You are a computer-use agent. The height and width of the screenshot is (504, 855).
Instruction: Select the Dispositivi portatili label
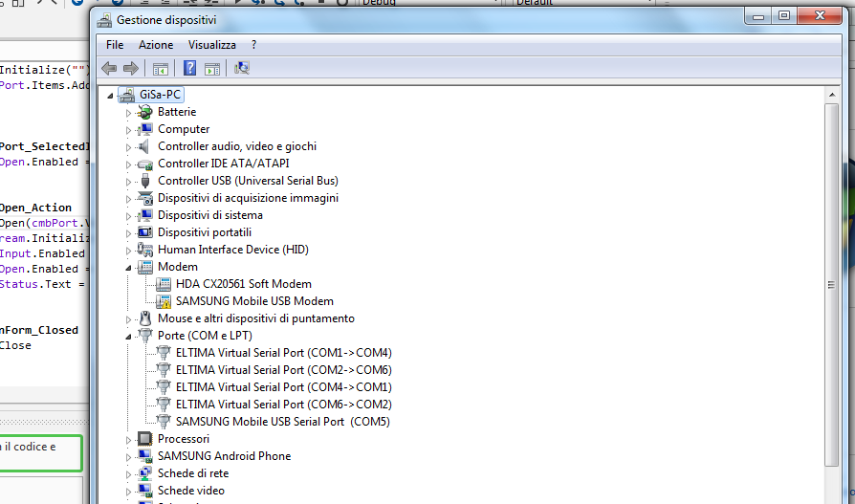click(205, 232)
